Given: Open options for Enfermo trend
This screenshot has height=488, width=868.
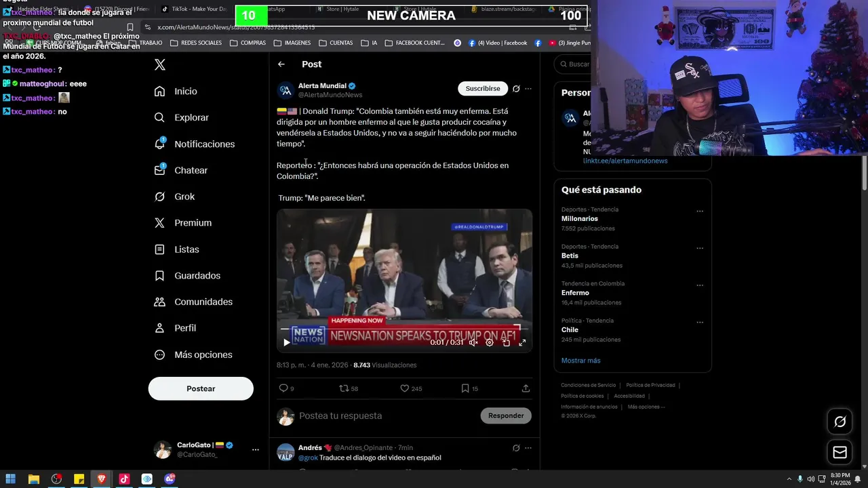Looking at the screenshot, I should point(700,285).
